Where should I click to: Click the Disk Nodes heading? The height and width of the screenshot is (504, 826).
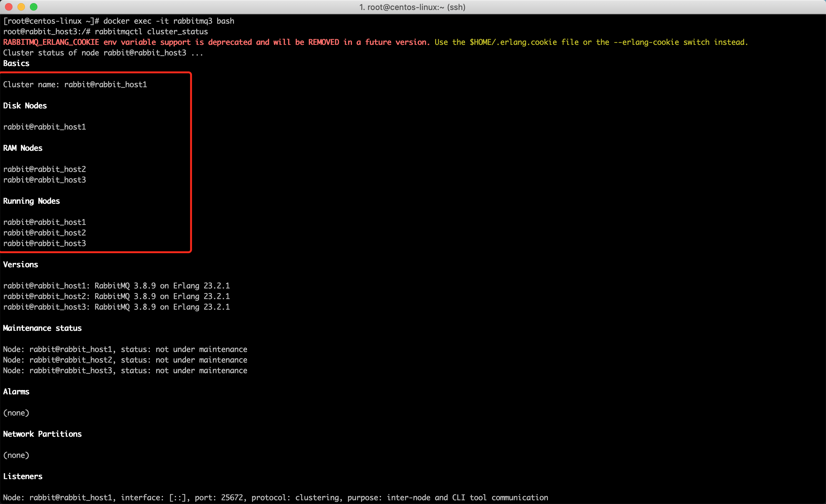(25, 106)
